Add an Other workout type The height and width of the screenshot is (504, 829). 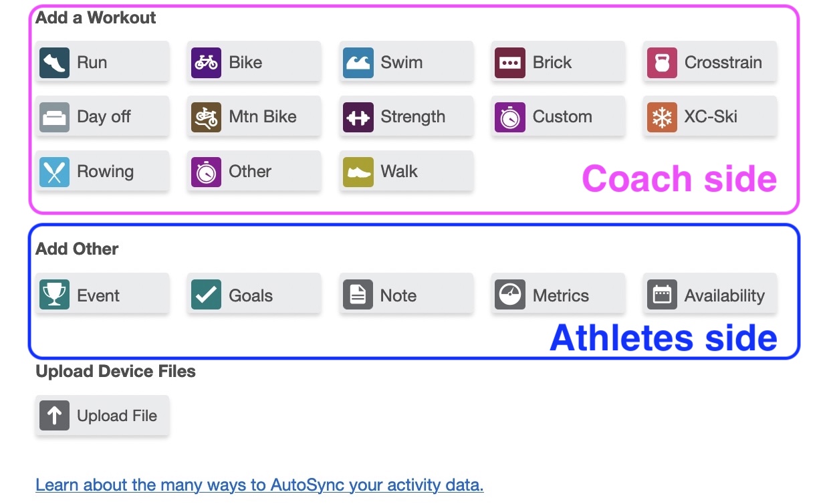[x=254, y=172]
